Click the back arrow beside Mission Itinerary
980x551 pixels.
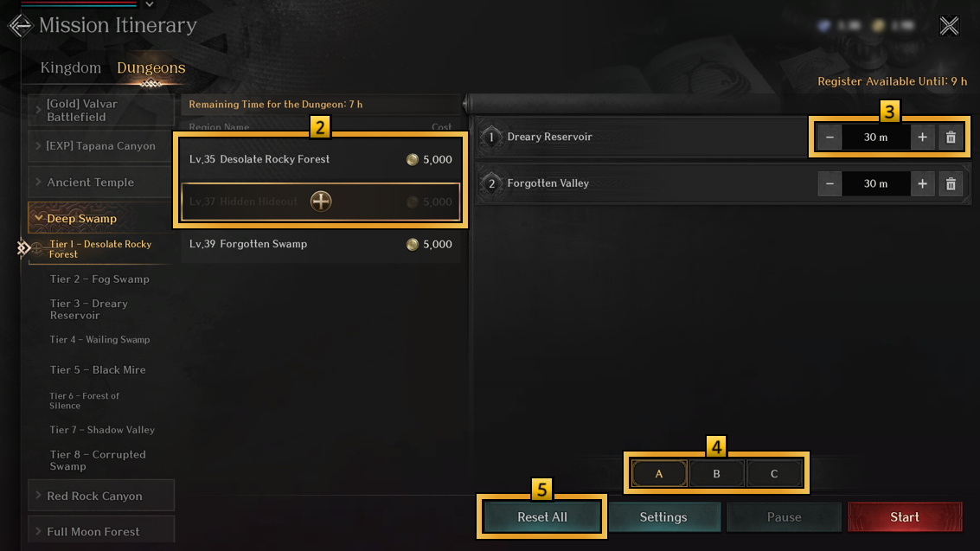point(20,26)
